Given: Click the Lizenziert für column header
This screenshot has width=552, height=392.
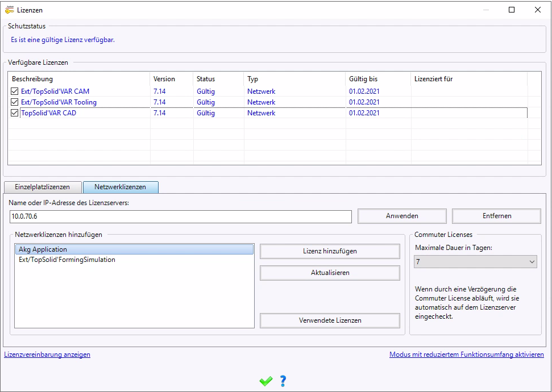Looking at the screenshot, I should [469, 79].
